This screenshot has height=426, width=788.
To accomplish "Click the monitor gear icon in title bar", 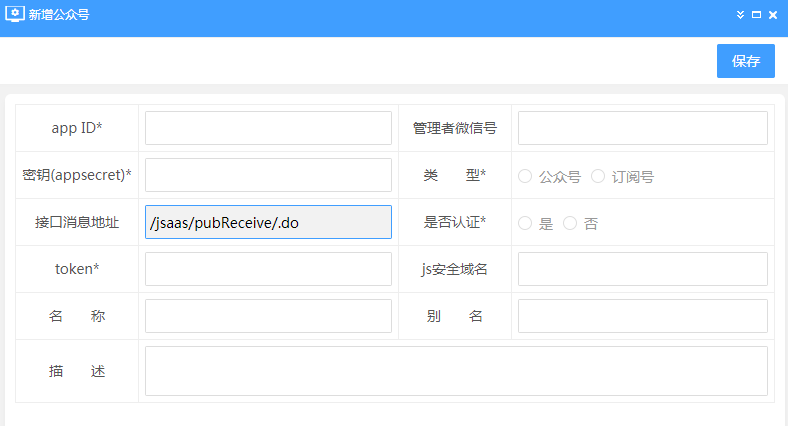I will pos(15,14).
